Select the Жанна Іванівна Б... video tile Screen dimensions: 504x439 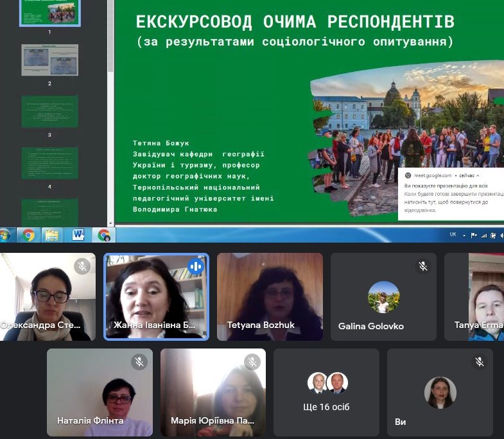click(x=156, y=297)
